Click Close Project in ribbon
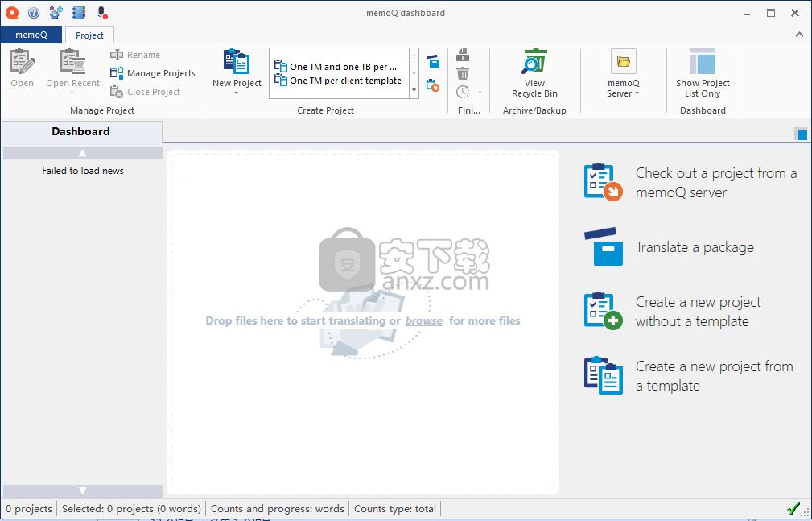The height and width of the screenshot is (521, 812). coord(146,92)
